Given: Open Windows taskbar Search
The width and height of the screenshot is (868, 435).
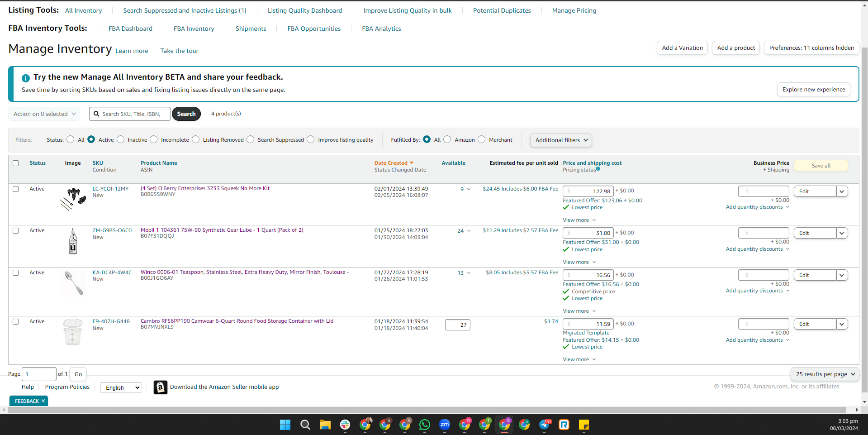Looking at the screenshot, I should point(305,425).
